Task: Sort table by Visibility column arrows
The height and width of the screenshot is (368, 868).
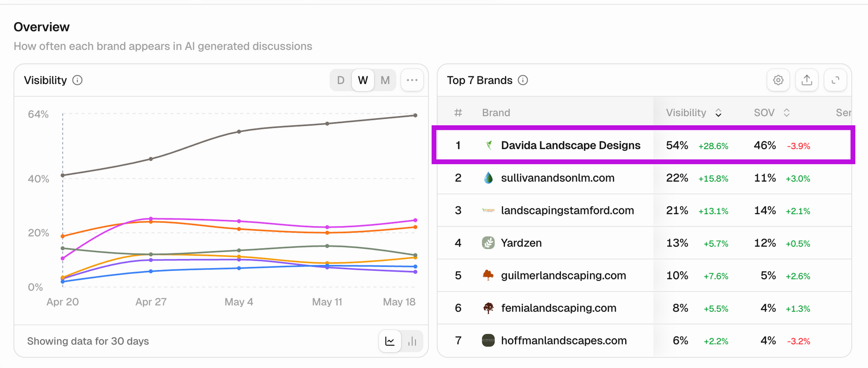Action: (x=718, y=113)
